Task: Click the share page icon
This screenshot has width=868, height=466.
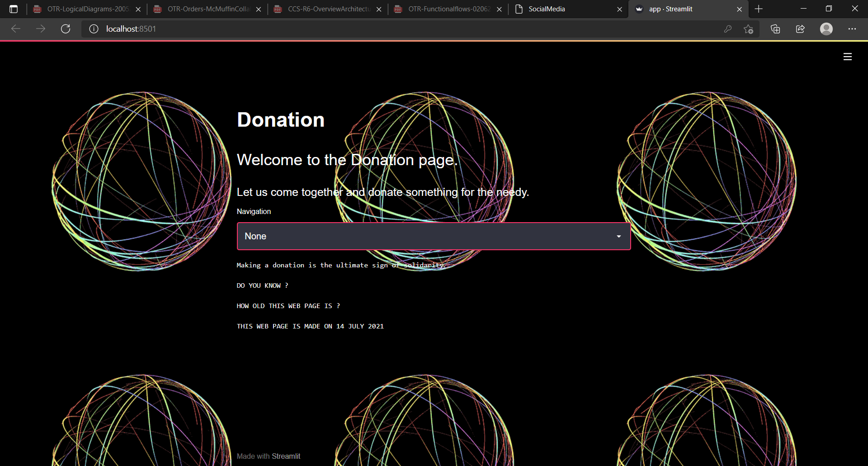Action: click(x=800, y=29)
